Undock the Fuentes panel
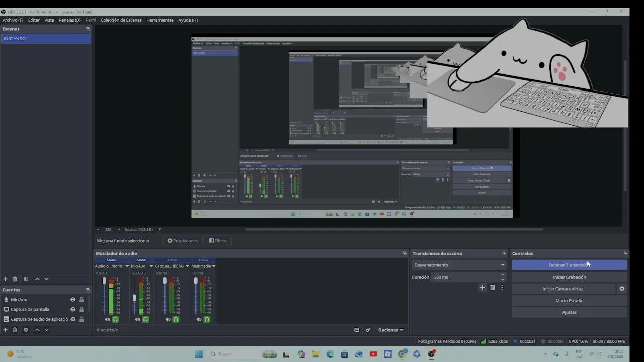This screenshot has height=362, width=644. [88, 290]
